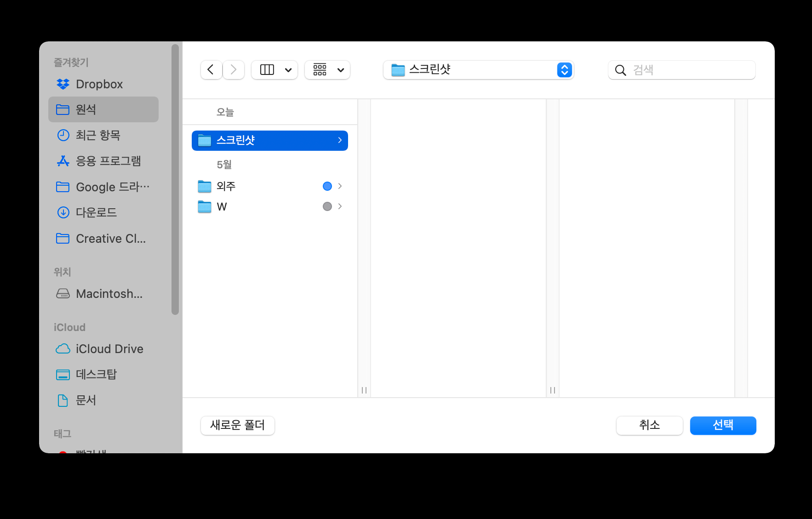Open the 스크린샷 path popup menu

tap(478, 70)
